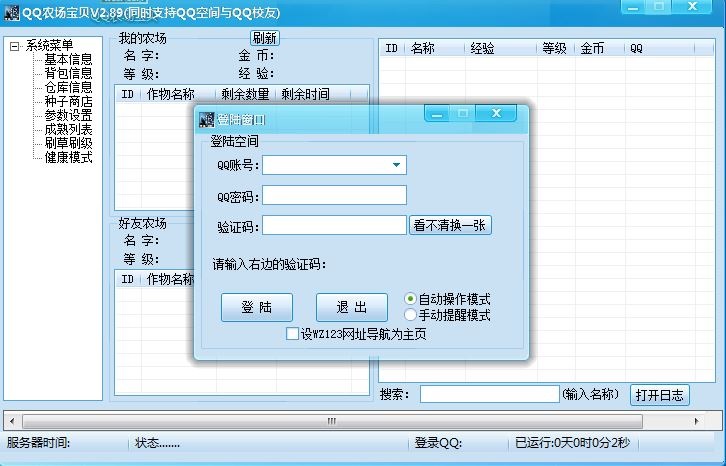Click the login dialog's title bar icon
The height and width of the screenshot is (466, 726).
(x=207, y=119)
